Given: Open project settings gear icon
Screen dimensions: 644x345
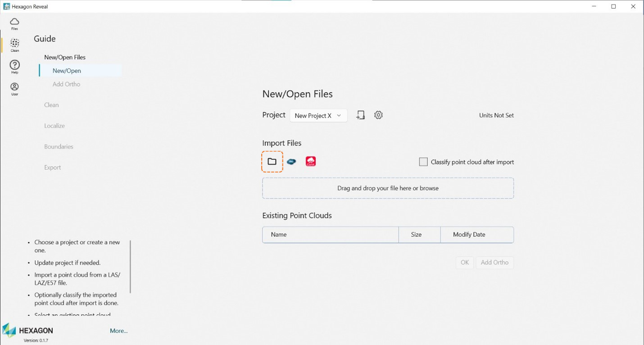Looking at the screenshot, I should [378, 115].
